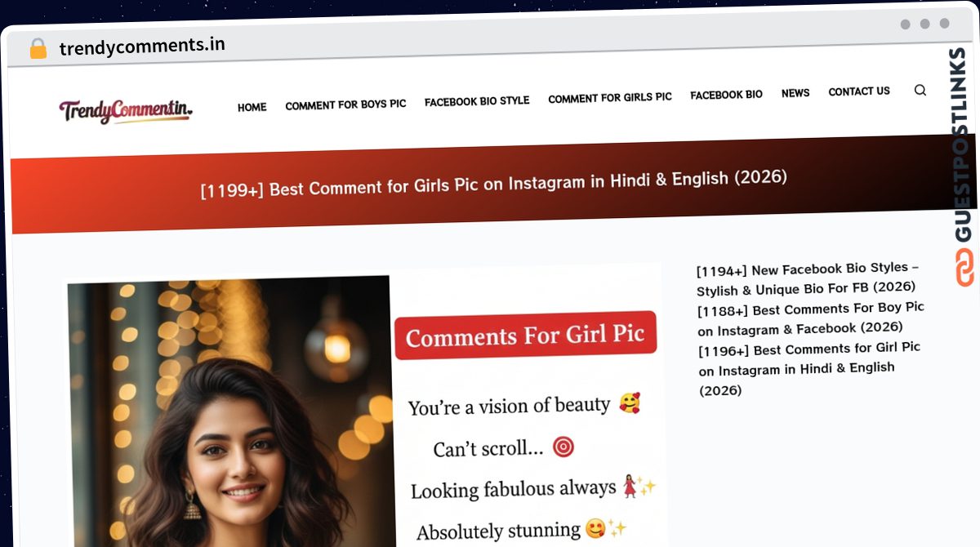Select Comment For Girls Pic menu
The height and width of the screenshot is (547, 980).
click(610, 98)
